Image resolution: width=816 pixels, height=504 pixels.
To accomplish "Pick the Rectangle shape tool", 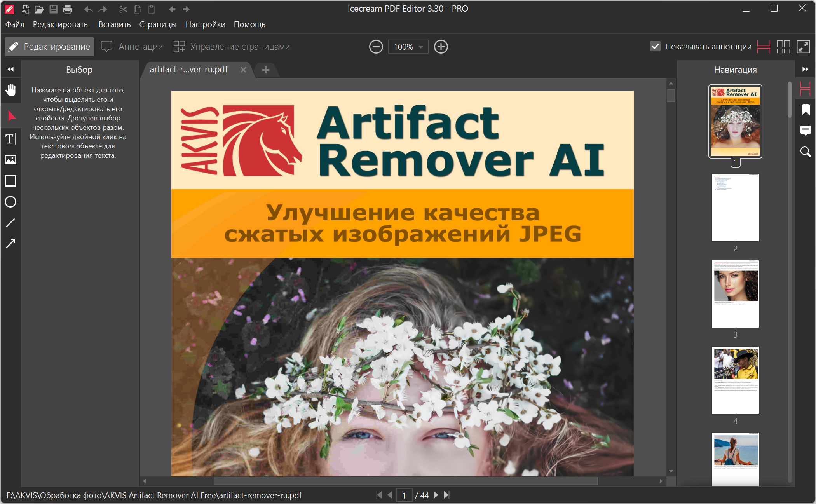I will click(x=10, y=181).
